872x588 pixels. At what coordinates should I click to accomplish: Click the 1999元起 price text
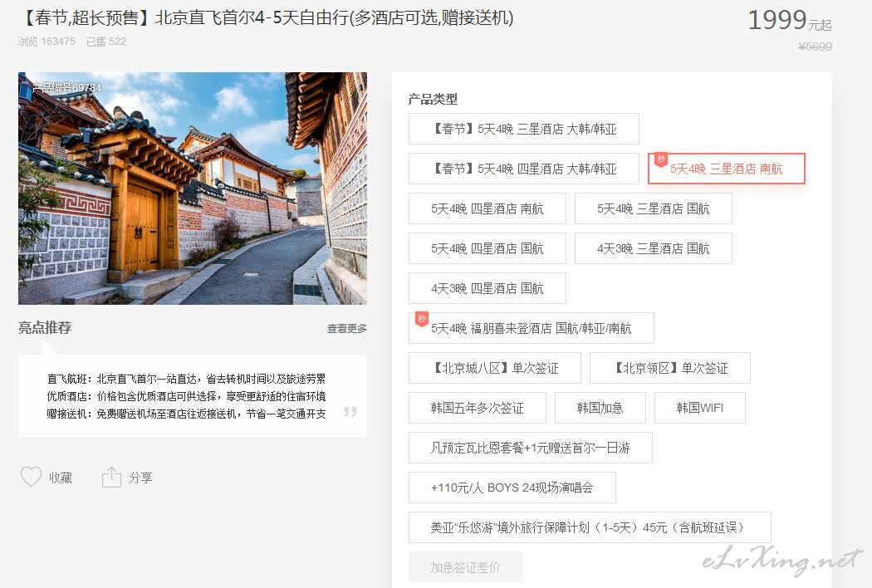789,21
